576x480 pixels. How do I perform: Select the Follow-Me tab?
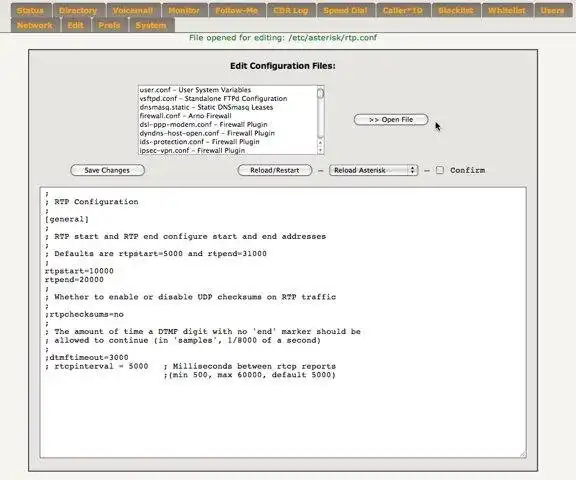(237, 11)
